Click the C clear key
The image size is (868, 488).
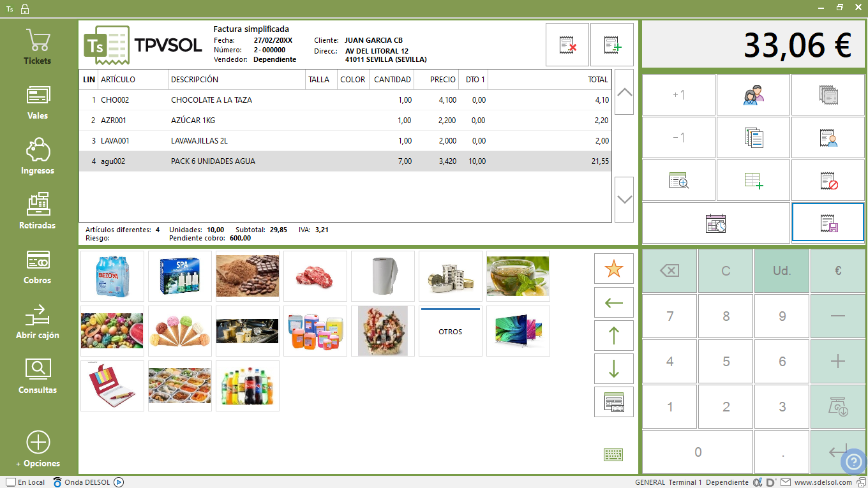726,270
